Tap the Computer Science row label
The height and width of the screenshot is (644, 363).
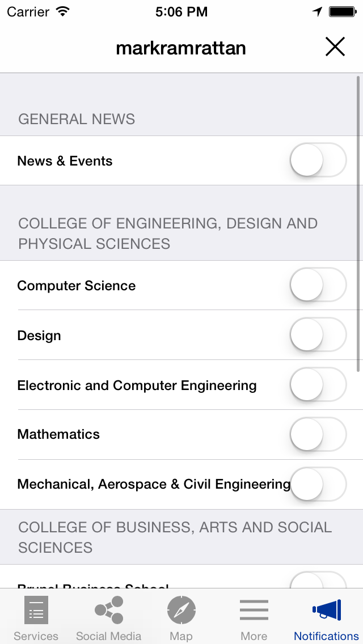[x=77, y=286]
